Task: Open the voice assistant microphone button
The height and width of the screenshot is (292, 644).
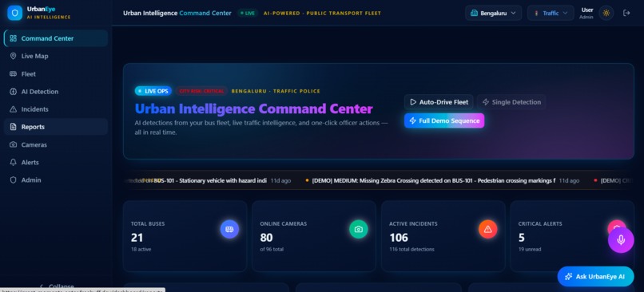Action: [x=621, y=240]
